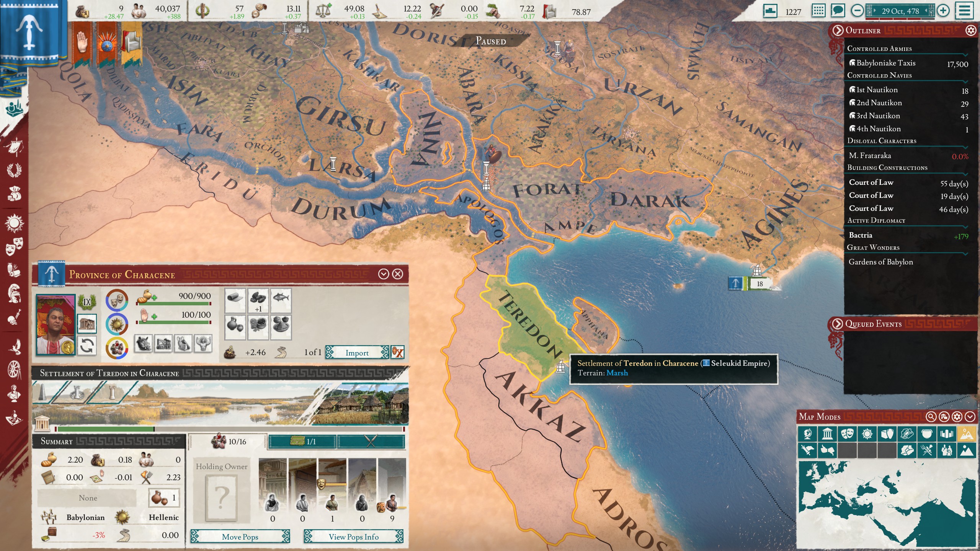Click the Import trade button
This screenshot has width=980, height=551.
tap(357, 353)
